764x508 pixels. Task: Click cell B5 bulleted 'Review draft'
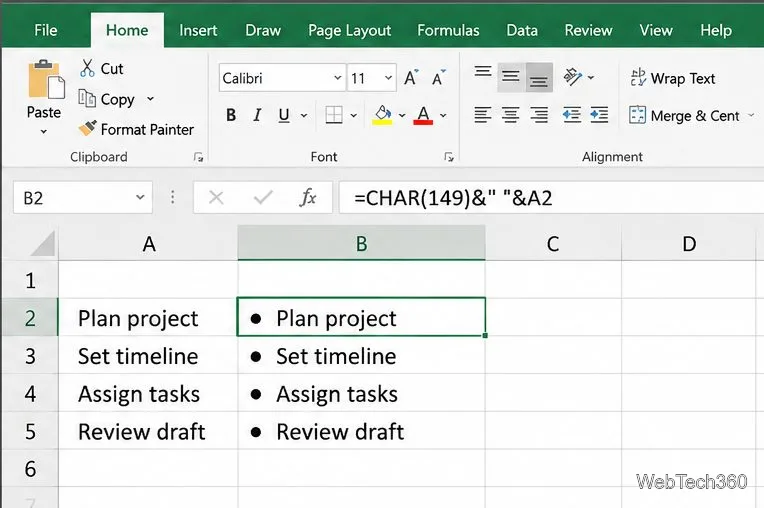[x=362, y=431]
